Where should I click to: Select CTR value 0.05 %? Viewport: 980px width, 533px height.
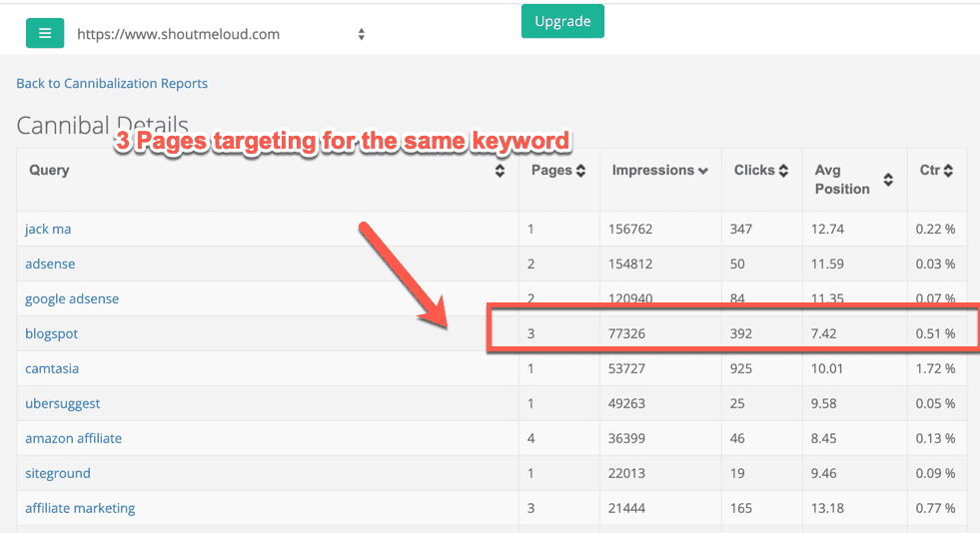(936, 404)
